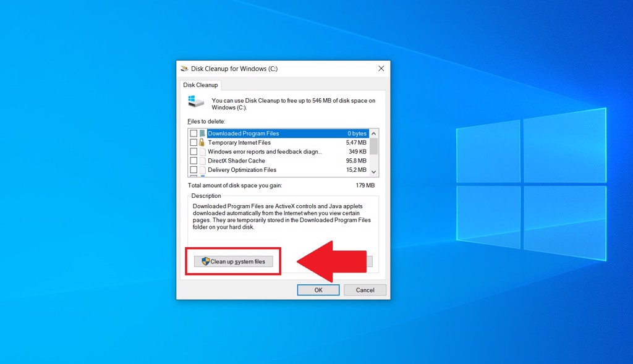The width and height of the screenshot is (633, 364).
Task: Click the Clean up system files button
Action: pos(233,261)
